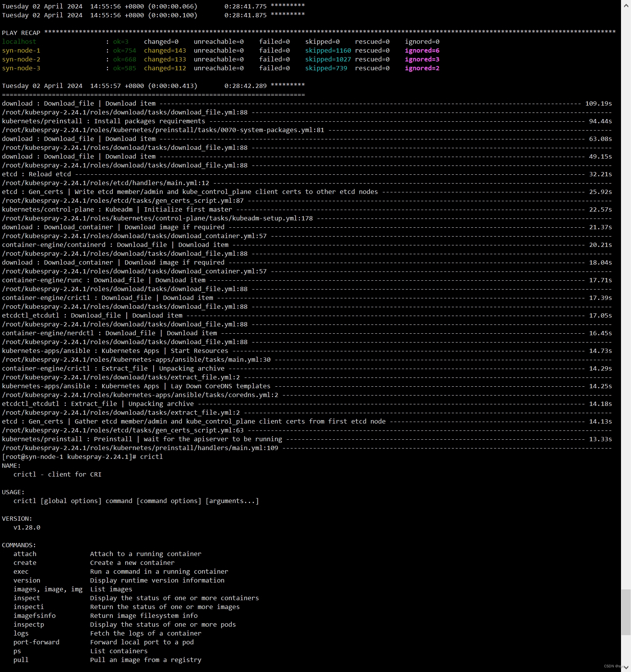Click the runc Download item line
This screenshot has width=631, height=672.
(307, 280)
